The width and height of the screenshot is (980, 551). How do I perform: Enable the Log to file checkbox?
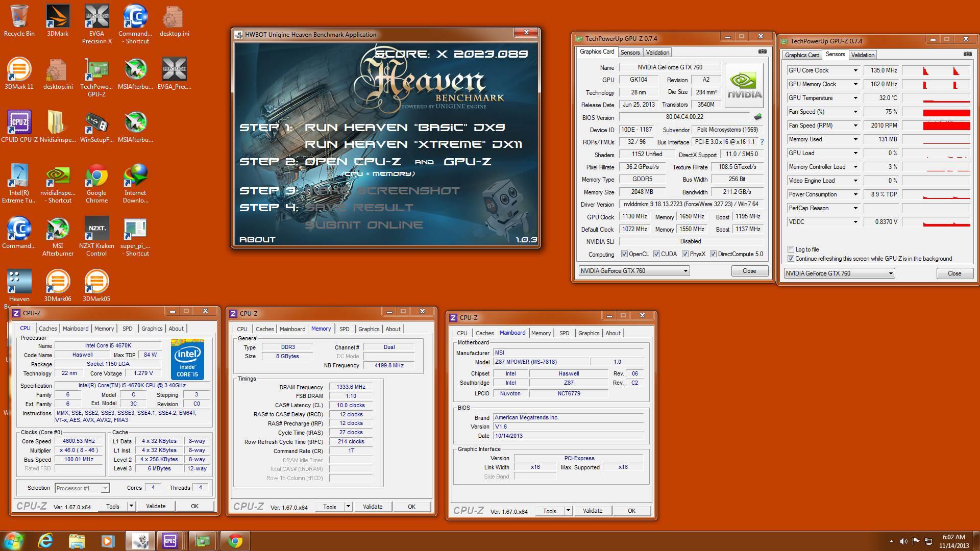[x=791, y=249]
